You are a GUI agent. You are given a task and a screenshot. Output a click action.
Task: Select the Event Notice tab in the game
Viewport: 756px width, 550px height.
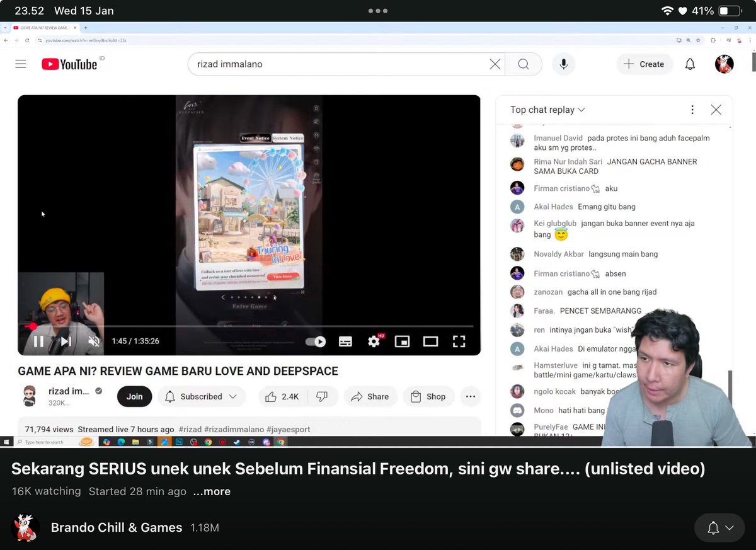pyautogui.click(x=255, y=138)
